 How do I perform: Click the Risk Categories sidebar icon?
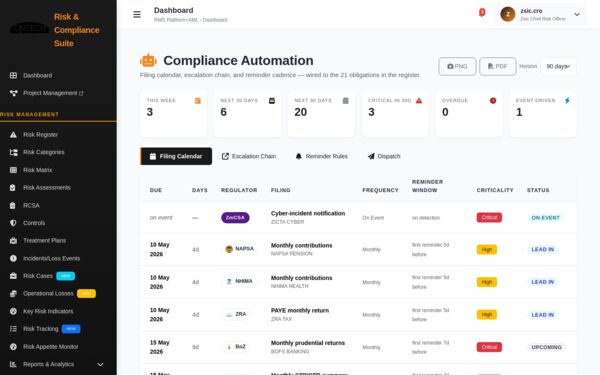(13, 152)
